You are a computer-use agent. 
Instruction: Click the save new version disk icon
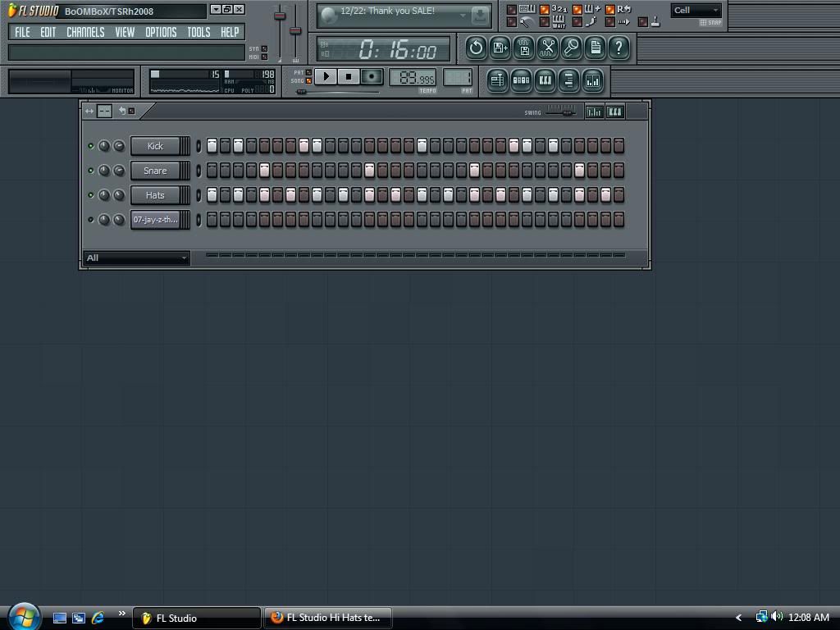coord(500,48)
